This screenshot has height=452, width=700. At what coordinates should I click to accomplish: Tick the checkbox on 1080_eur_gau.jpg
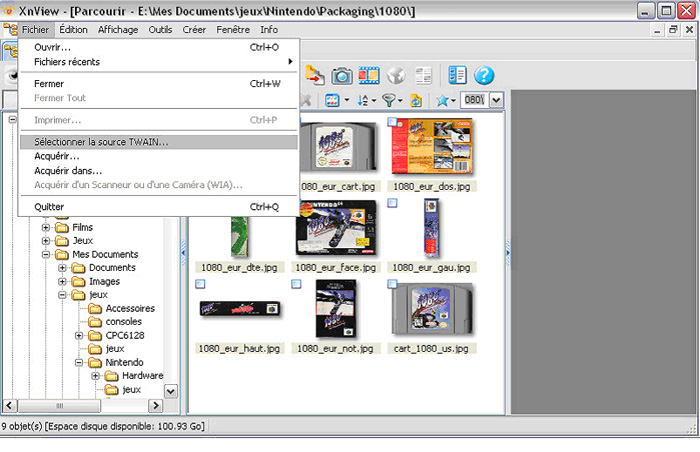[392, 203]
